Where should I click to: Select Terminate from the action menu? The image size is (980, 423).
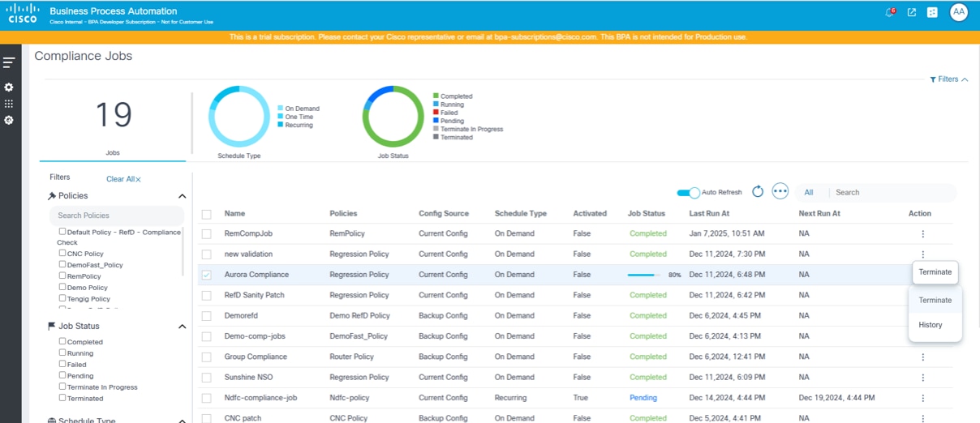point(935,300)
